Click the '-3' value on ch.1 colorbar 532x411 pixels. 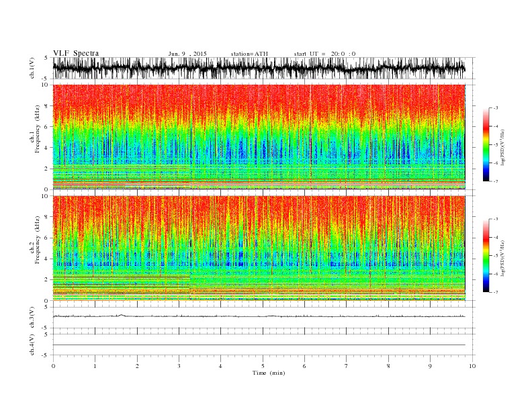[x=495, y=108]
